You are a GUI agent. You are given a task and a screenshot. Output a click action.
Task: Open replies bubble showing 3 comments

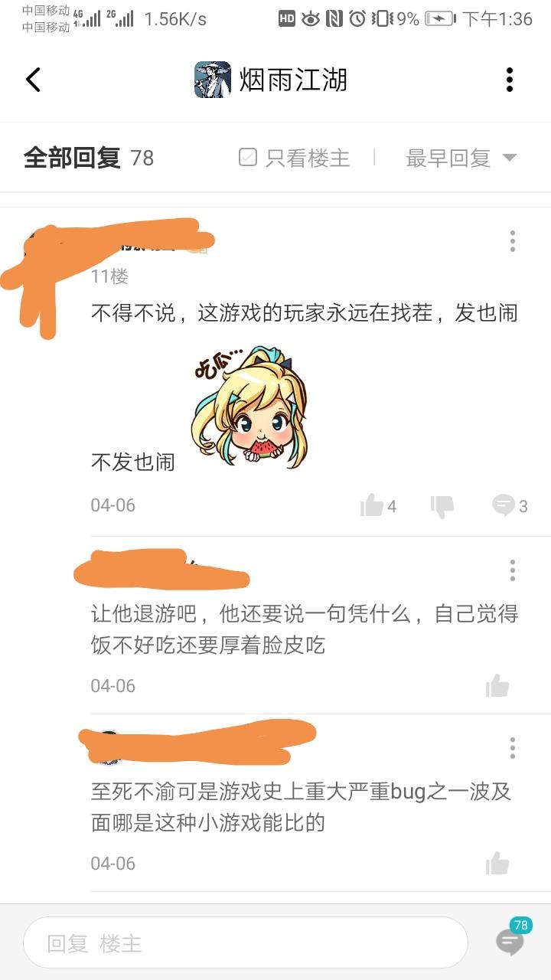[x=504, y=506]
